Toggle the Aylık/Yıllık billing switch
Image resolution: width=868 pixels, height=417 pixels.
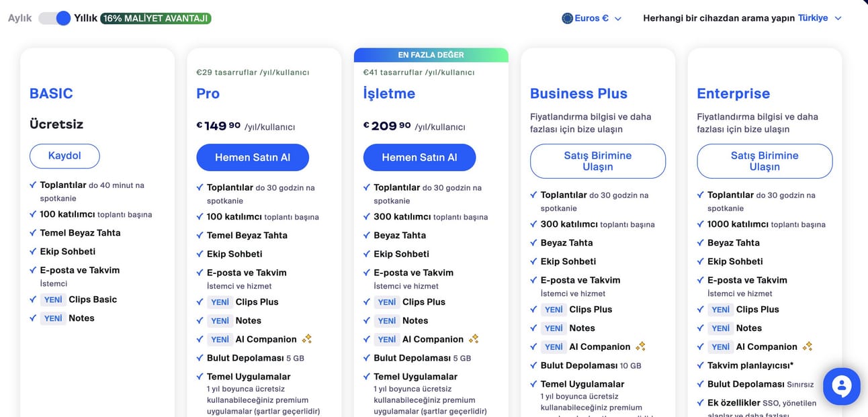(x=54, y=18)
